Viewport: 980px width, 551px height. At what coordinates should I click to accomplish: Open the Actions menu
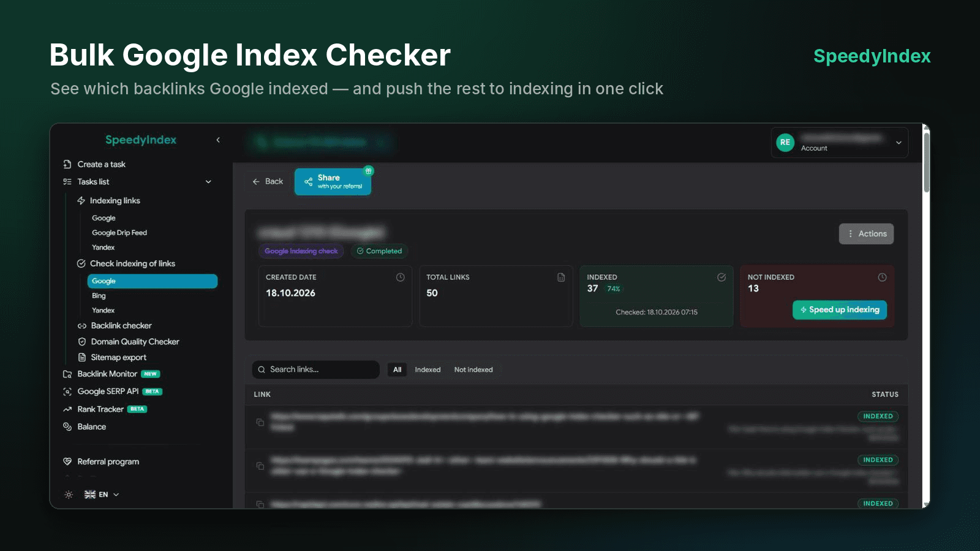pyautogui.click(x=866, y=234)
